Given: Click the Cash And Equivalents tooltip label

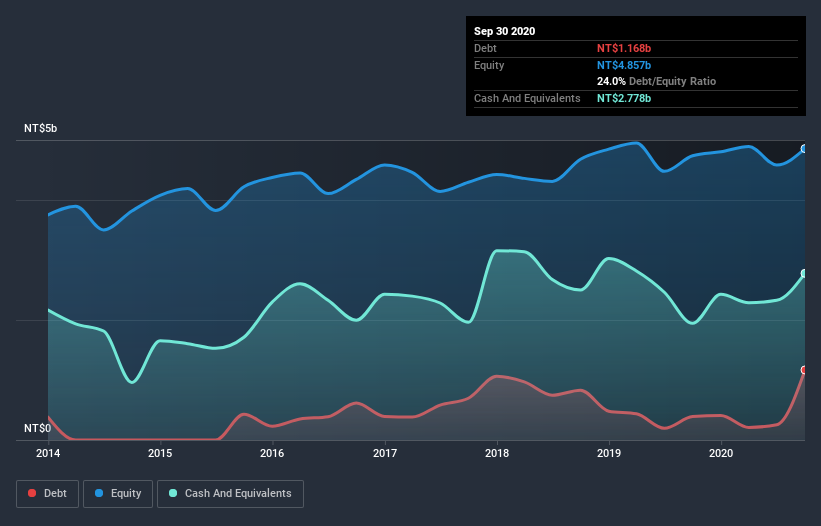Looking at the screenshot, I should coord(527,98).
